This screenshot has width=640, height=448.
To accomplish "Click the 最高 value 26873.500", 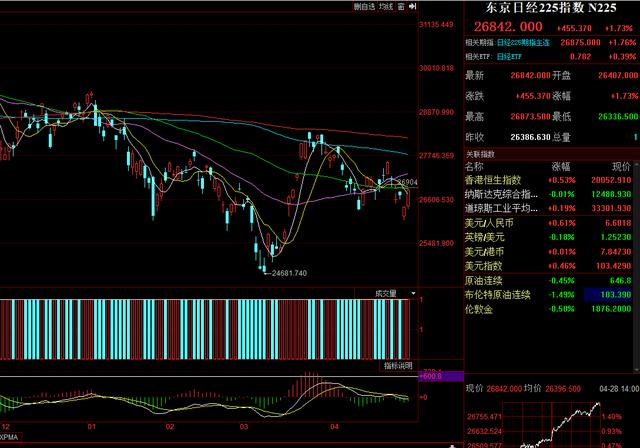I will (530, 117).
